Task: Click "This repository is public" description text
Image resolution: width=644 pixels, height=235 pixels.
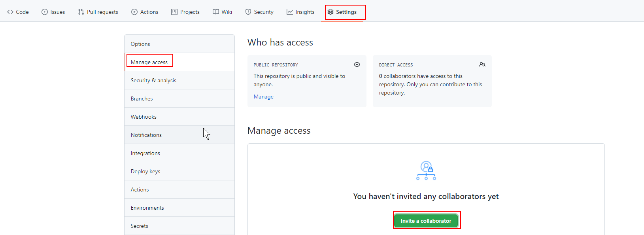Action: tap(299, 80)
